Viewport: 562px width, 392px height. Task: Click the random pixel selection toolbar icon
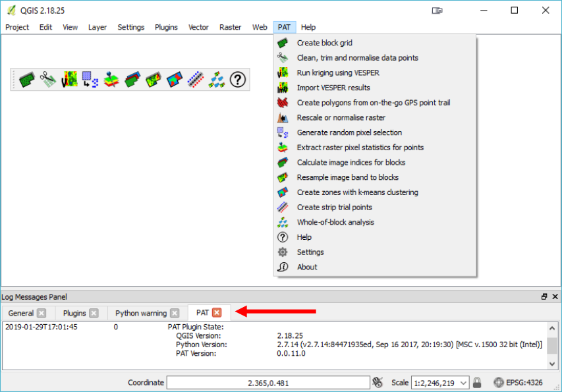[90, 80]
